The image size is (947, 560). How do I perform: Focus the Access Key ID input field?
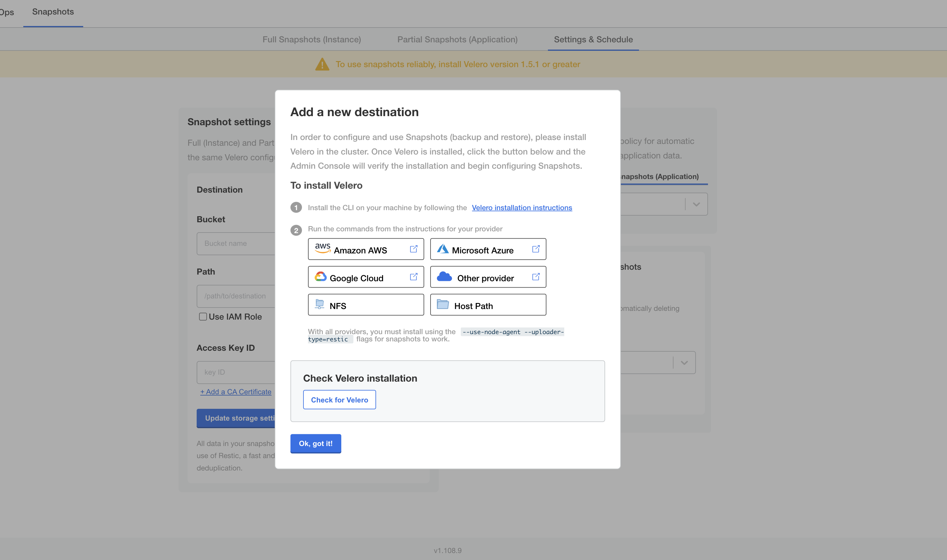pos(236,372)
